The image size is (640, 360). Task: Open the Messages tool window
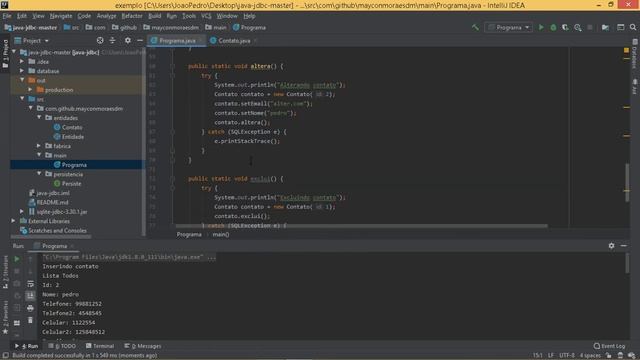142,346
